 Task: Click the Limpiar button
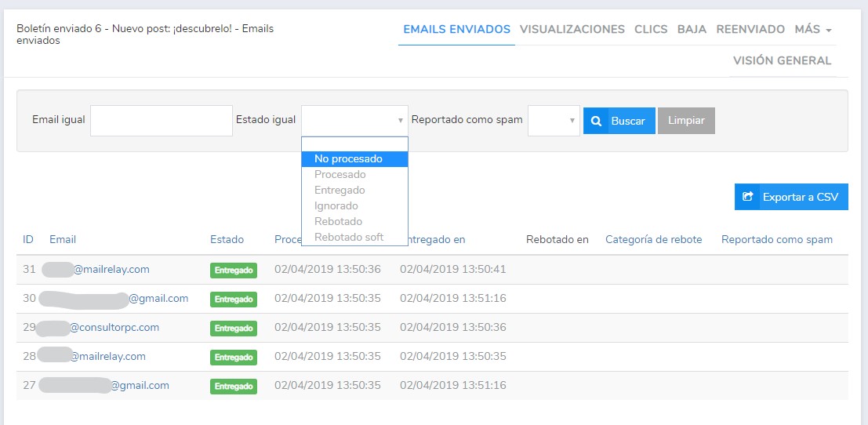686,121
